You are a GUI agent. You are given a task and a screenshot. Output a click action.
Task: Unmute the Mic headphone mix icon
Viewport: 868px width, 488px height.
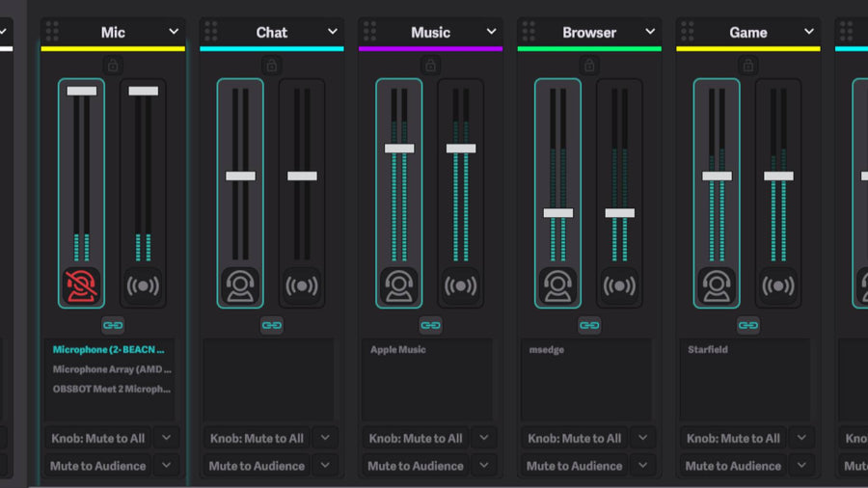tap(81, 286)
